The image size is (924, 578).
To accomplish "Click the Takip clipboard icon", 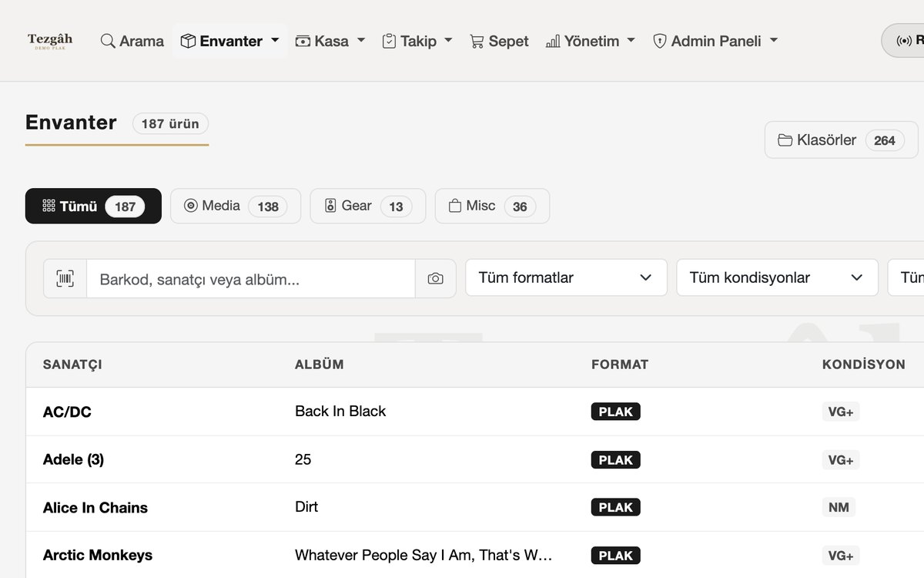I will [x=389, y=41].
